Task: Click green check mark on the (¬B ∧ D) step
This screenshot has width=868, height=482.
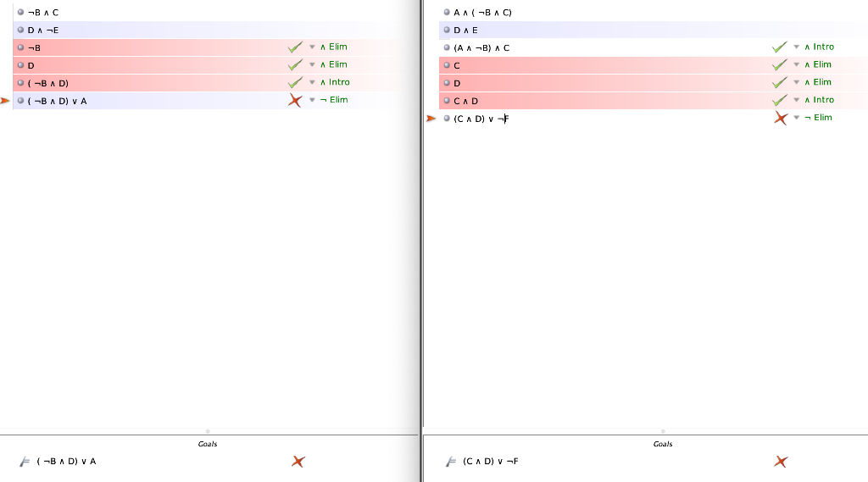Action: 295,83
